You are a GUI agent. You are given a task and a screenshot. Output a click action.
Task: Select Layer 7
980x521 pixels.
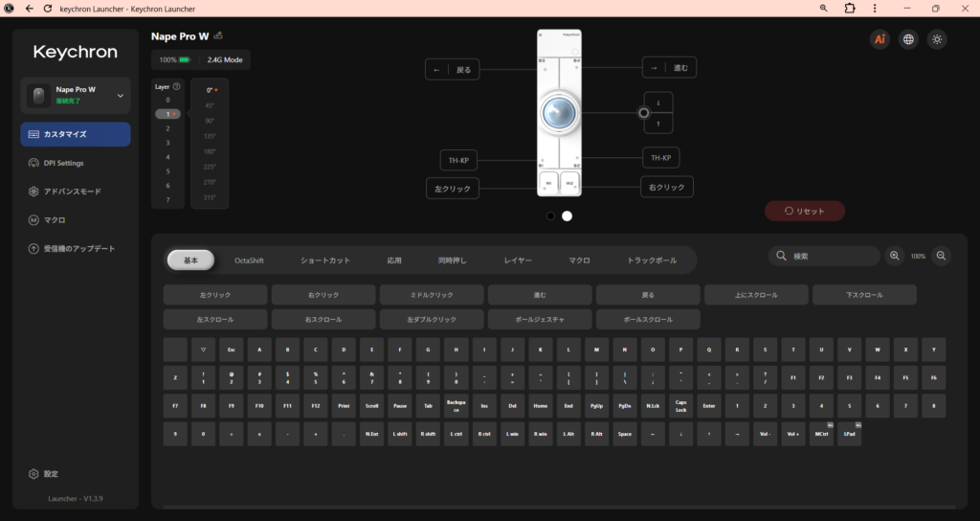[x=167, y=200]
